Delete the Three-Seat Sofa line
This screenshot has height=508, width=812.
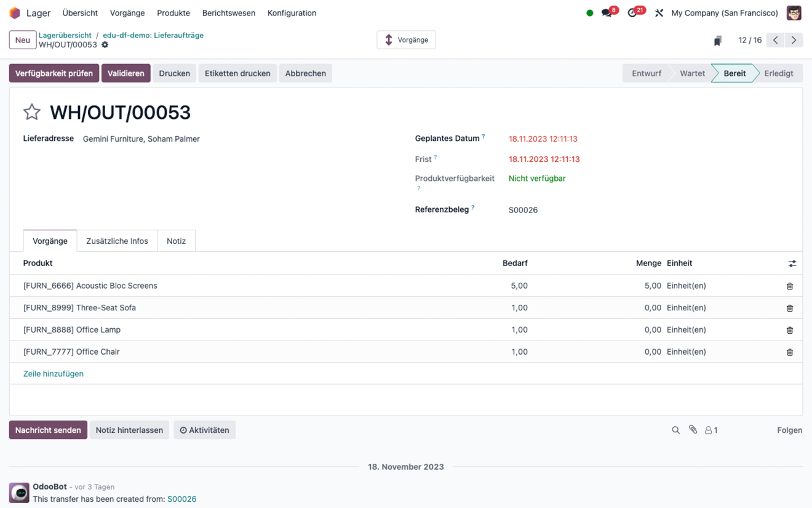pyautogui.click(x=790, y=308)
